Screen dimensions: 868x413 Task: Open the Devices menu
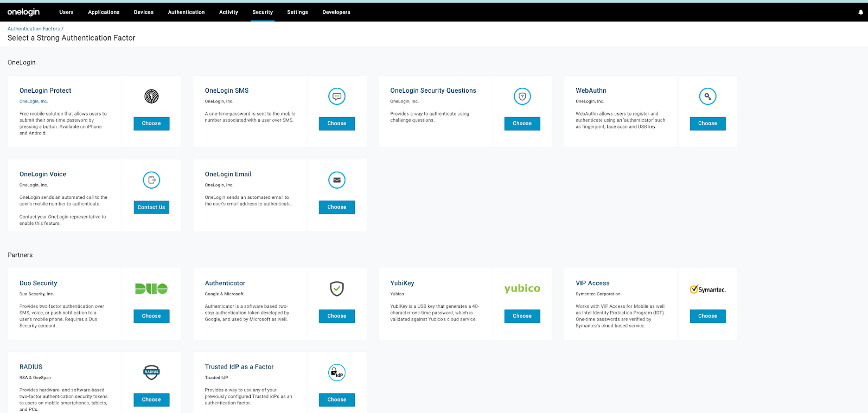(144, 12)
